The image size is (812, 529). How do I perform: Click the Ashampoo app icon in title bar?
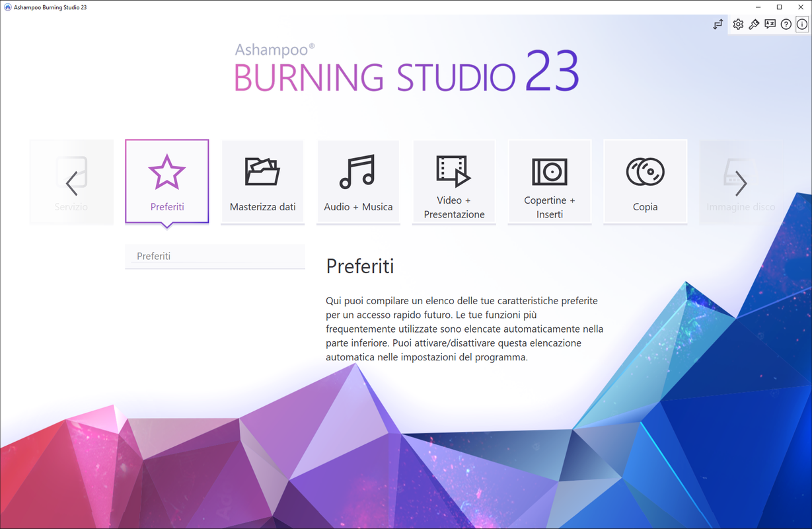[7, 7]
